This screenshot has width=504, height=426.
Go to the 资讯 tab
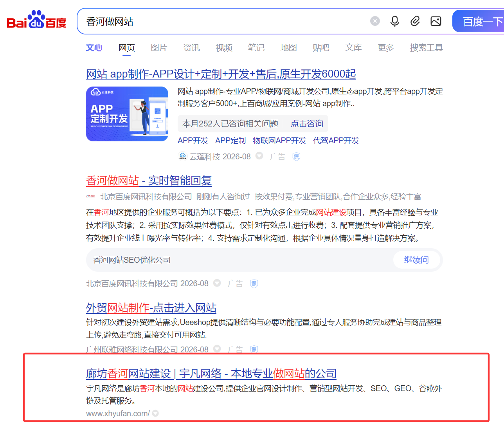tap(191, 48)
